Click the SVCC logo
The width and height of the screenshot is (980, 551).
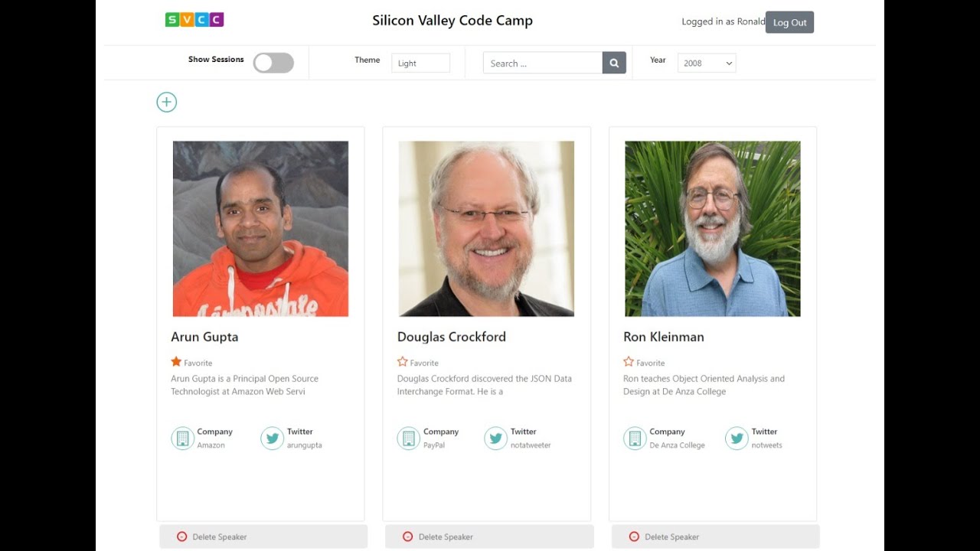[194, 20]
